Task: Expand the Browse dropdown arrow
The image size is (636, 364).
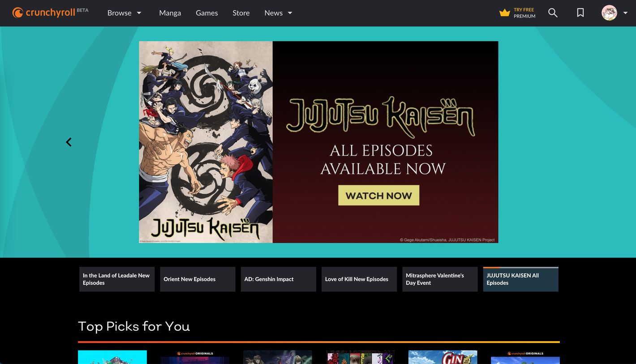Action: (x=139, y=13)
